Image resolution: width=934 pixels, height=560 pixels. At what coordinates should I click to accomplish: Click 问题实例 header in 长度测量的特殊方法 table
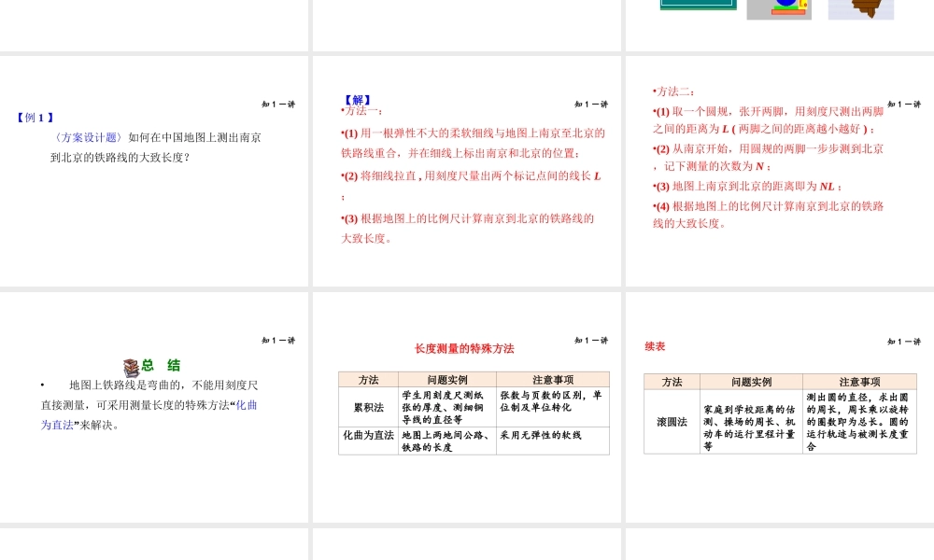[447, 380]
